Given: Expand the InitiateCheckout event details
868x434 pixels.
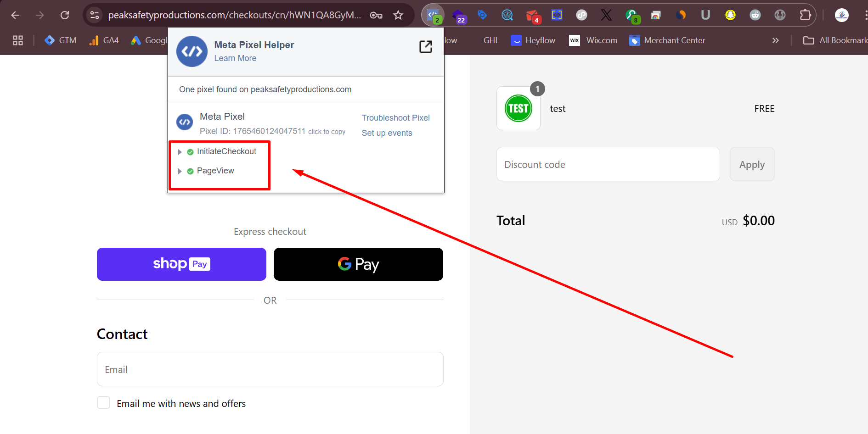Looking at the screenshot, I should pos(180,152).
